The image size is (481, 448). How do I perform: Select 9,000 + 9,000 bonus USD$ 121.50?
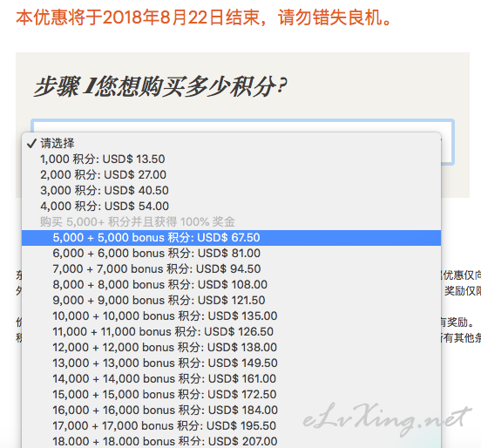231,300
